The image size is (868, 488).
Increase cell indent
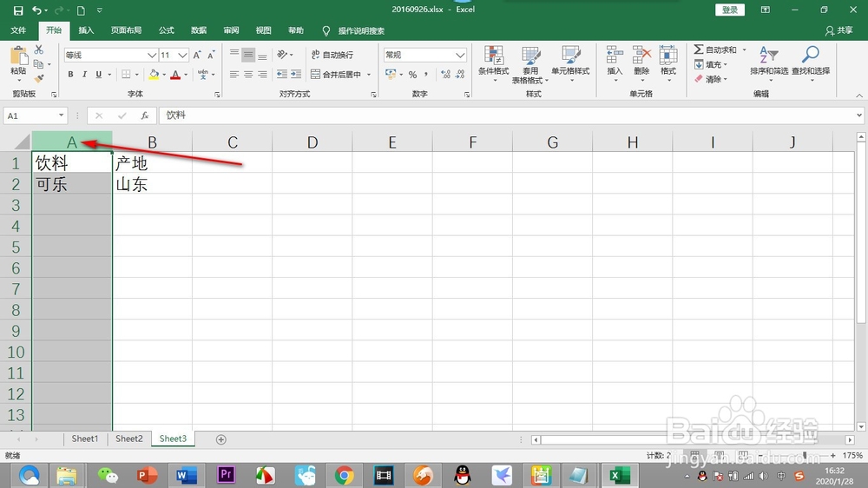296,74
